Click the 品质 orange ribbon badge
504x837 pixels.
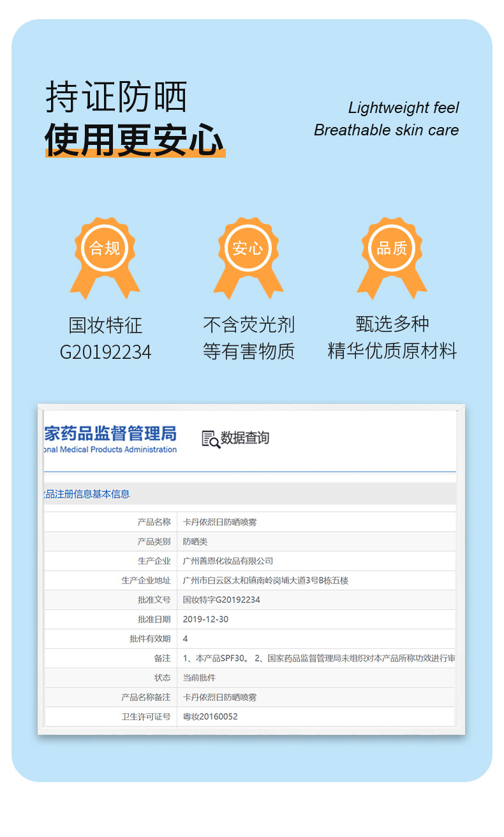392,257
